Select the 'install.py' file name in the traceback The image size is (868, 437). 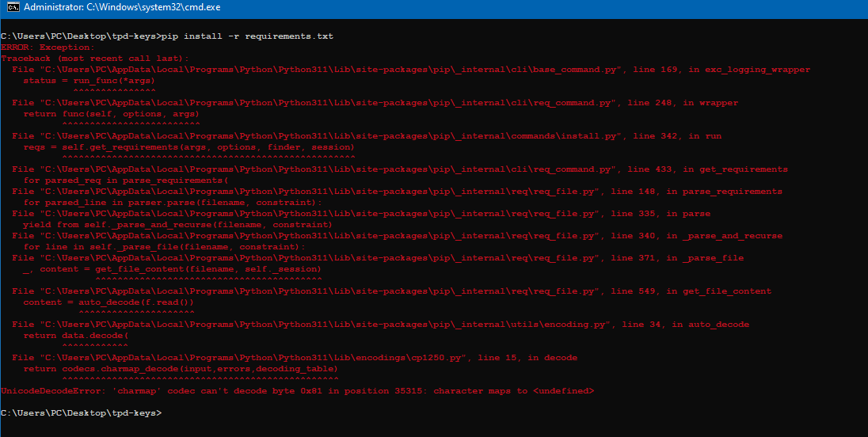pyautogui.click(x=588, y=136)
